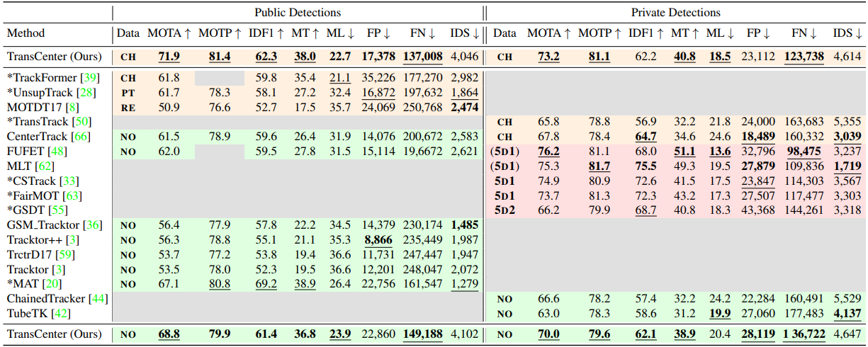This screenshot has width=868, height=347.
Task: Click the IDS value '5,529'
Action: 848,298
